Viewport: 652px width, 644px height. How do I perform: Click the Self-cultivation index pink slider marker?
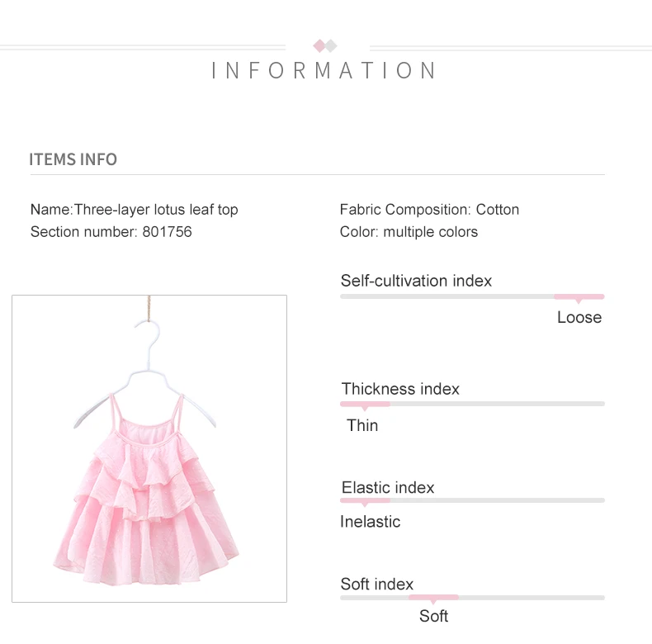click(579, 297)
